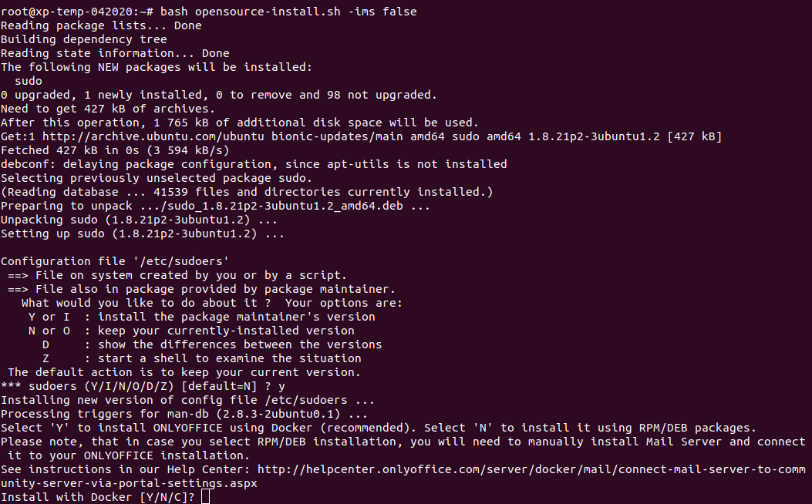Click the 'Z' start a shell option line
The height and width of the screenshot is (504, 812).
[202, 358]
